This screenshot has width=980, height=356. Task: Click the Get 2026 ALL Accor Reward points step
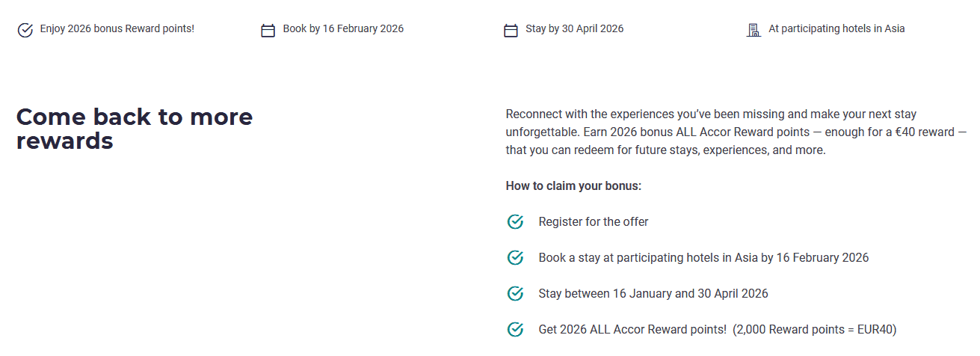point(632,329)
